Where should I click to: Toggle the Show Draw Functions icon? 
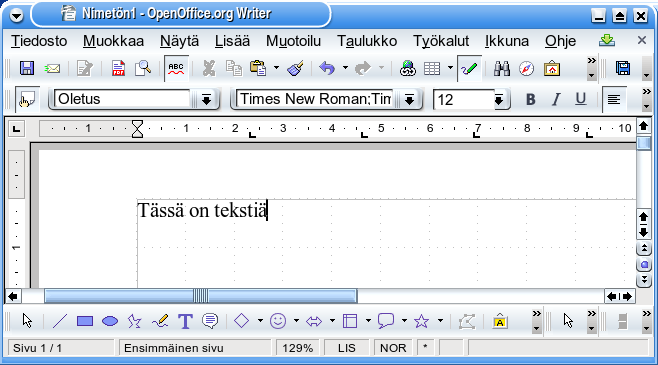(469, 68)
